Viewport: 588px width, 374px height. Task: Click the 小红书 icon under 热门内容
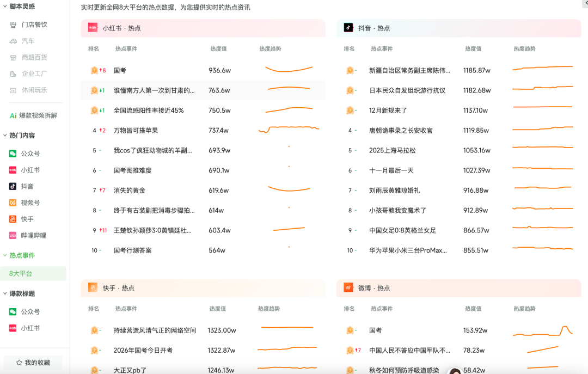13,170
